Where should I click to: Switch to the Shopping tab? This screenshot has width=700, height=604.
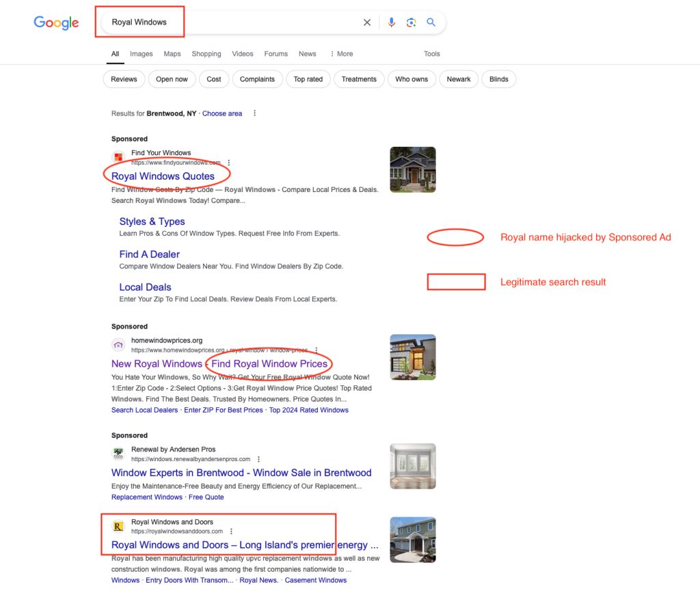(x=206, y=54)
